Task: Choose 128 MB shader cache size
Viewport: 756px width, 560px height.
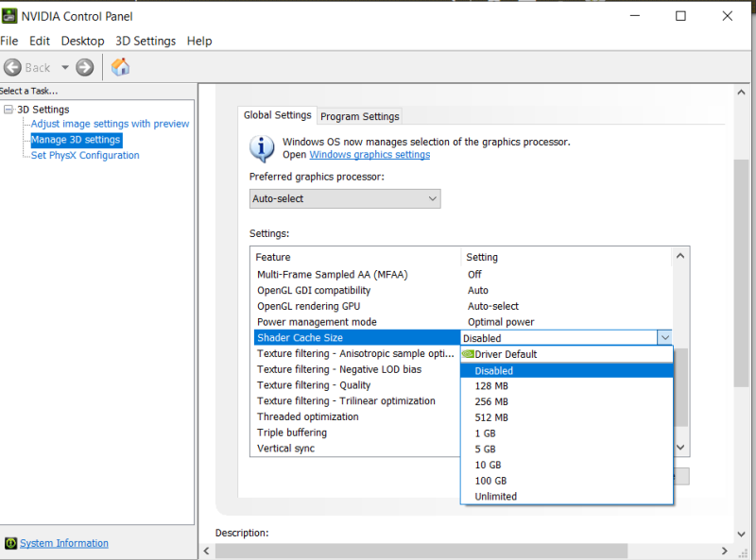Action: pos(567,386)
